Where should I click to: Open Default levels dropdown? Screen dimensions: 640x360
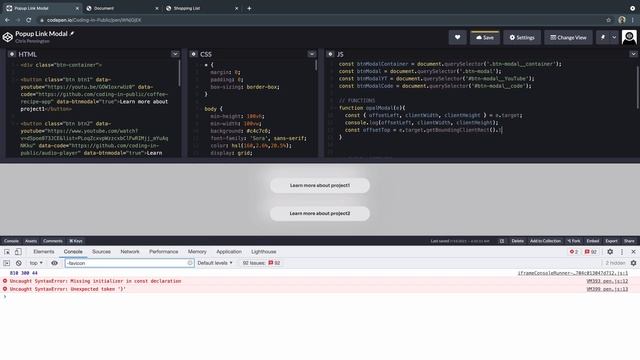coord(215,263)
